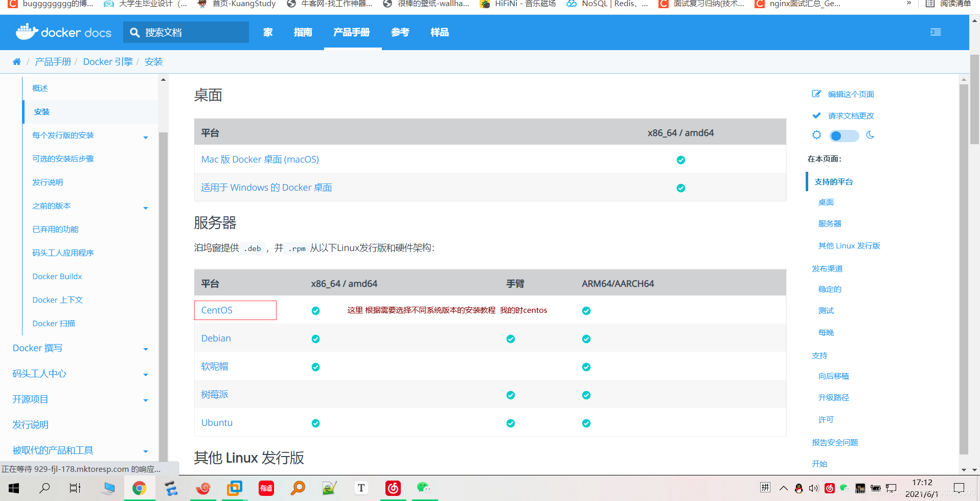Click 产品手册 breadcrumb link

53,62
